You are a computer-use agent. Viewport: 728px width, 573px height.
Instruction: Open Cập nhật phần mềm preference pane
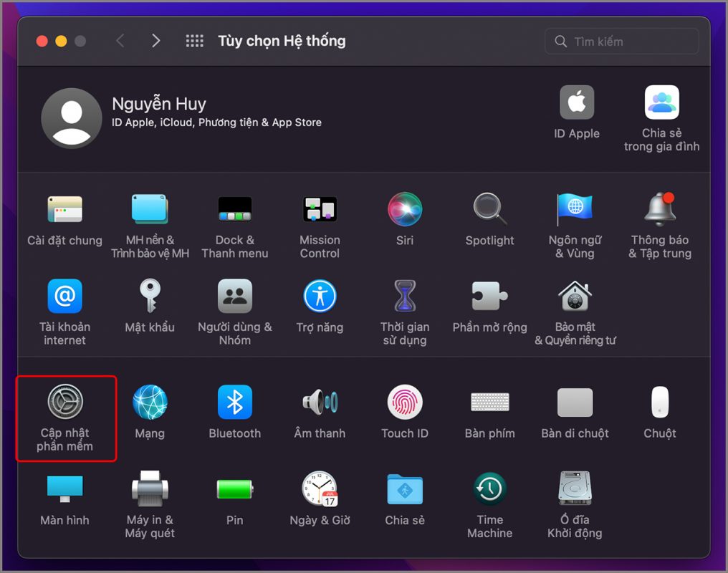click(65, 403)
